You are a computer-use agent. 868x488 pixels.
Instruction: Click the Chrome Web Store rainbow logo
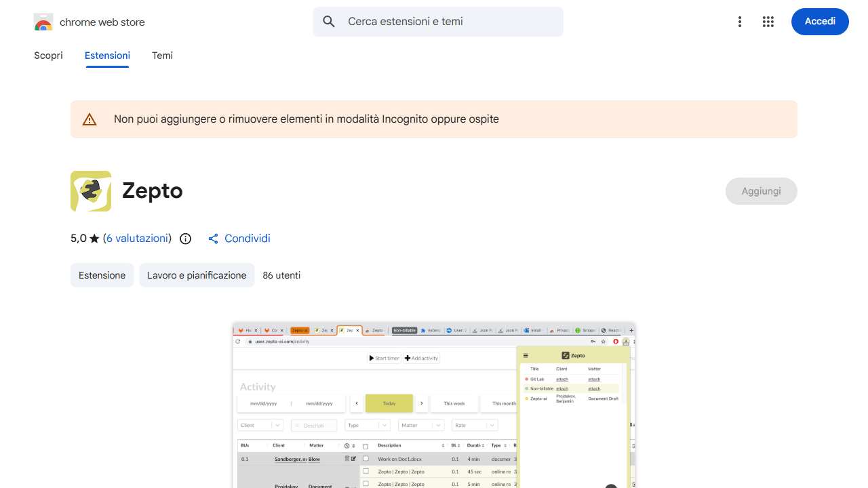(x=43, y=22)
